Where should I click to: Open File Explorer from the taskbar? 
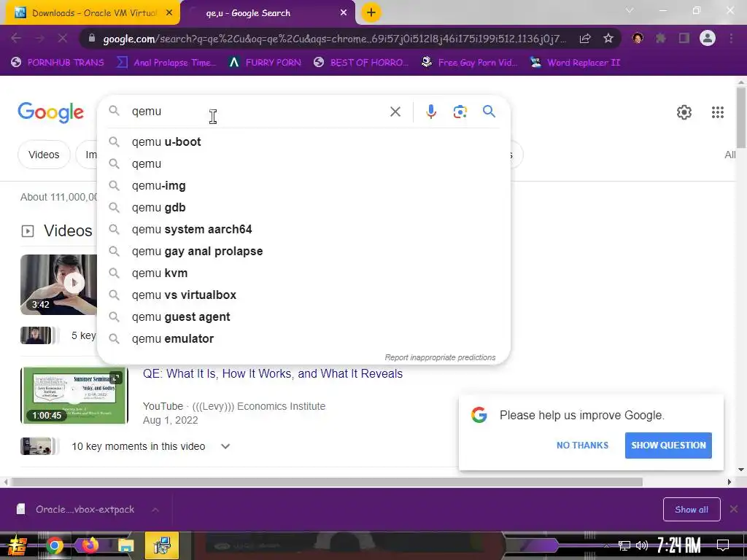pos(125,545)
